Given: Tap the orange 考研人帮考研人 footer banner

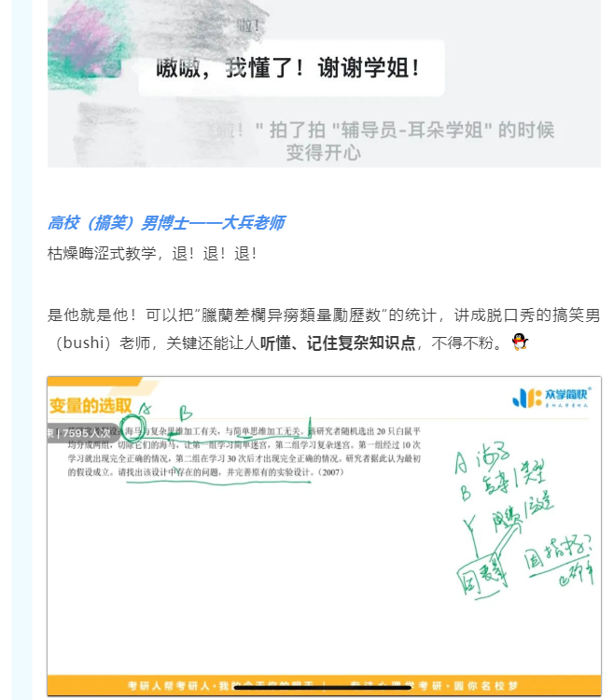Looking at the screenshot, I should click(324, 685).
